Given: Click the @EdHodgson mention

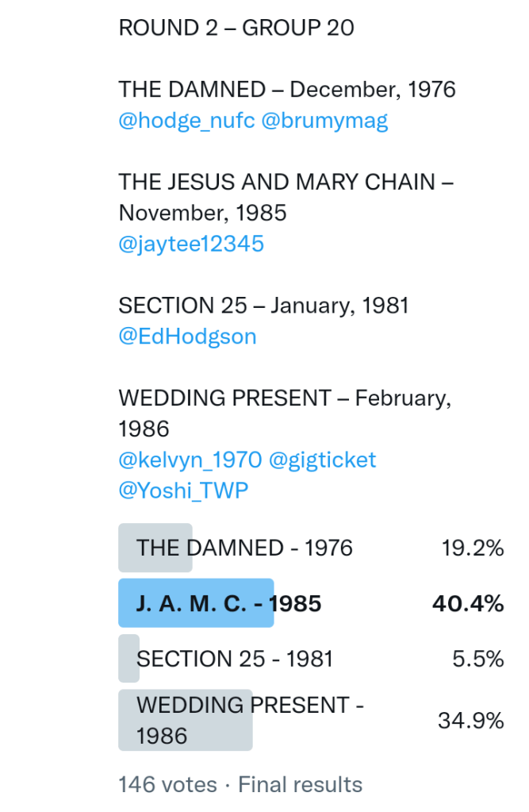Looking at the screenshot, I should tap(187, 337).
